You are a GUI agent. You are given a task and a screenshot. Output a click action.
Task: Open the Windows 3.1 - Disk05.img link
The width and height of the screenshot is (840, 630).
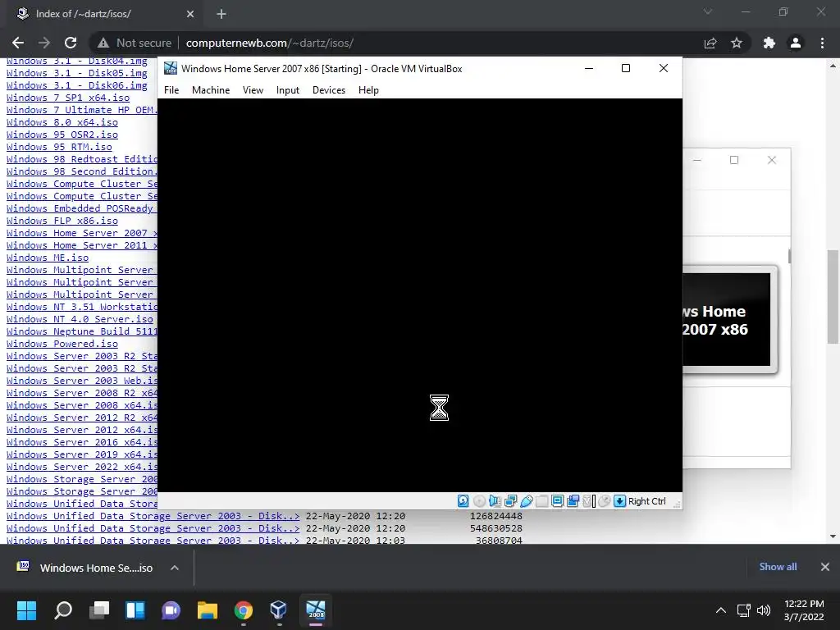click(76, 73)
